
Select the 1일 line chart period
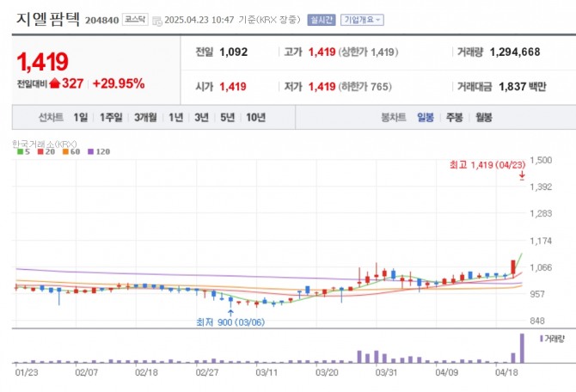tap(81, 118)
